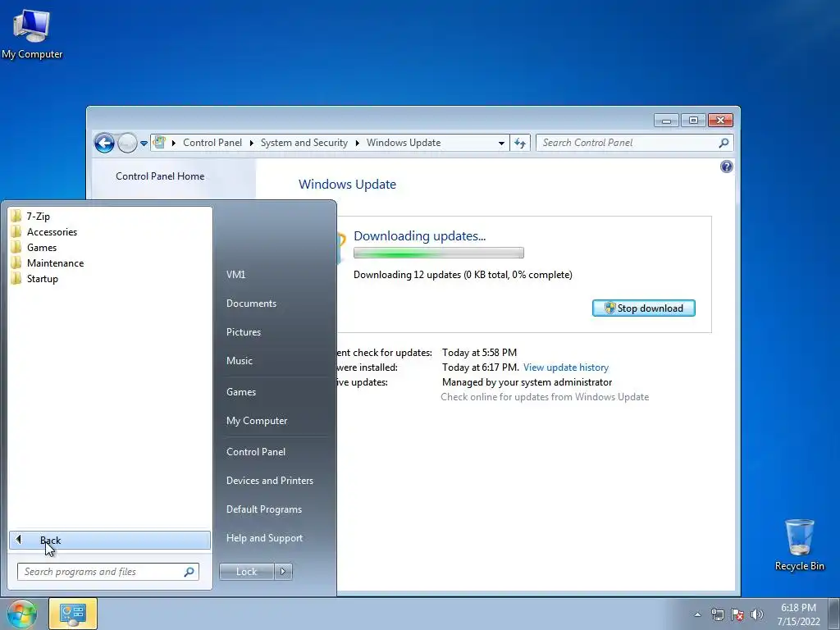This screenshot has height=630, width=840.
Task: Select the Control Panel taskbar button
Action: click(x=73, y=614)
